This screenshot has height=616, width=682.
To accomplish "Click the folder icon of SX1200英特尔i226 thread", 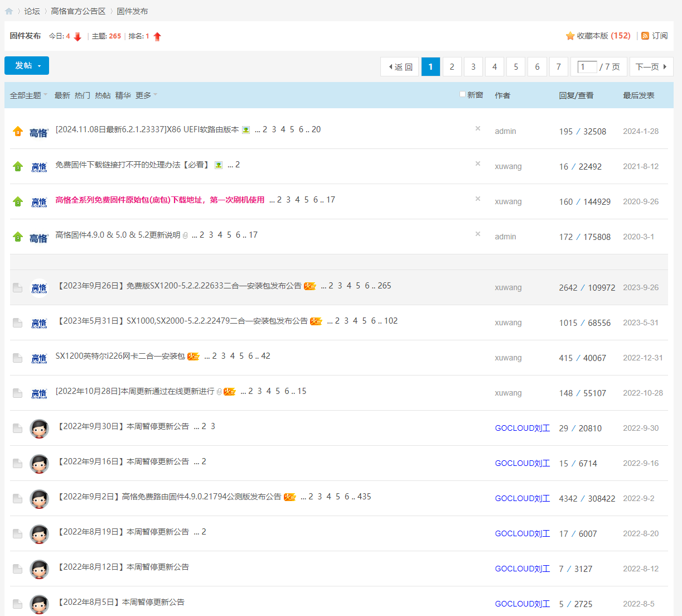I will pos(18,358).
